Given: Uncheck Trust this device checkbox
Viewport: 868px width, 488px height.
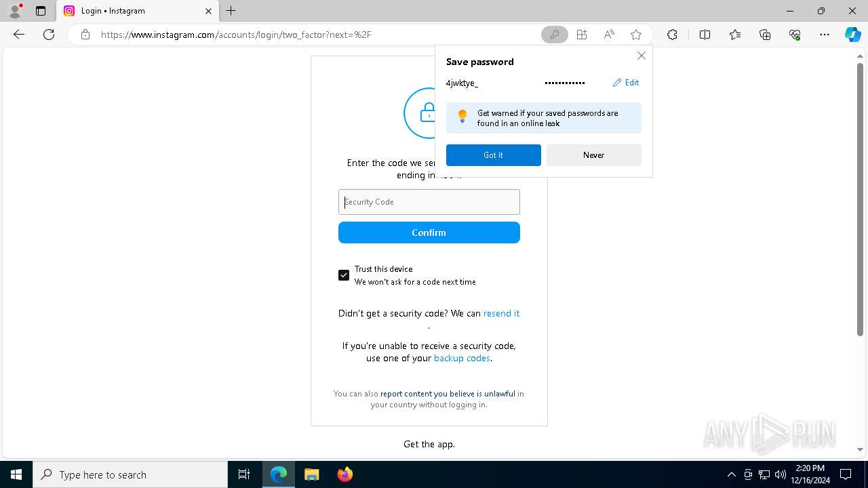Looking at the screenshot, I should click(344, 275).
